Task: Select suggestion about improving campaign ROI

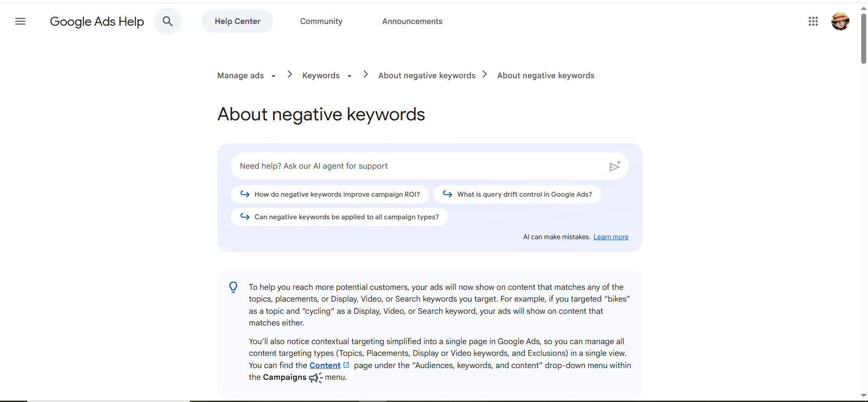Action: [330, 194]
